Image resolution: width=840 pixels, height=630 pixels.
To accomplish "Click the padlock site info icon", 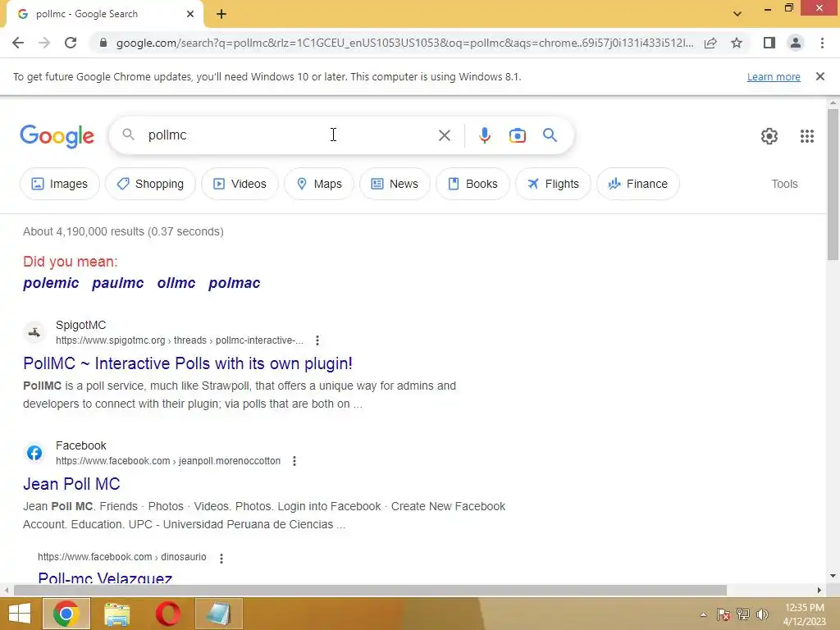I will (103, 43).
